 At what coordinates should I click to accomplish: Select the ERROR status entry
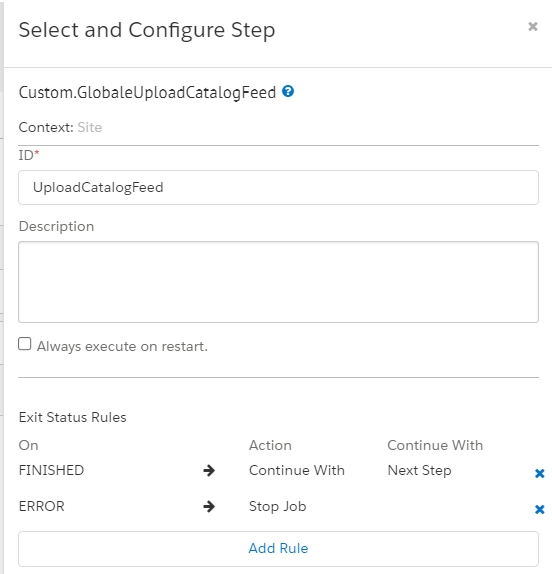tap(41, 507)
